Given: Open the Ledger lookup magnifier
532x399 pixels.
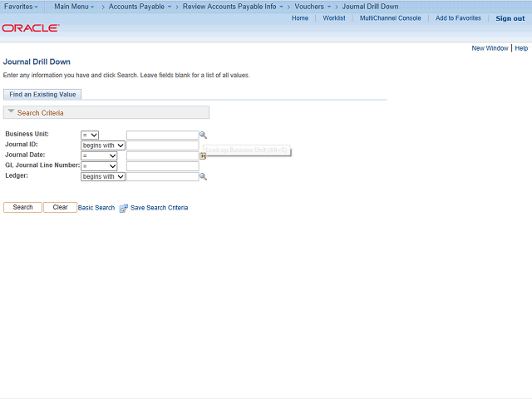Looking at the screenshot, I should coord(203,176).
